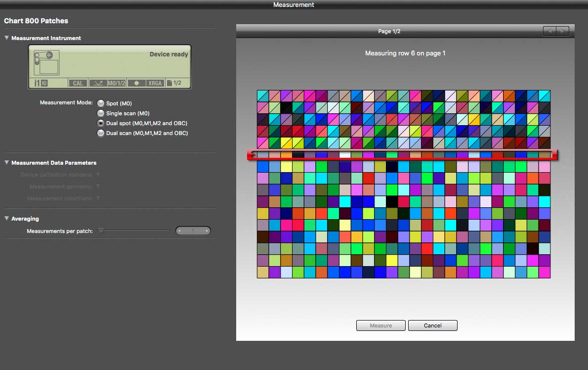588x370 pixels.
Task: Click the 'Measuring row 6 on page 1' text
Action: click(405, 53)
